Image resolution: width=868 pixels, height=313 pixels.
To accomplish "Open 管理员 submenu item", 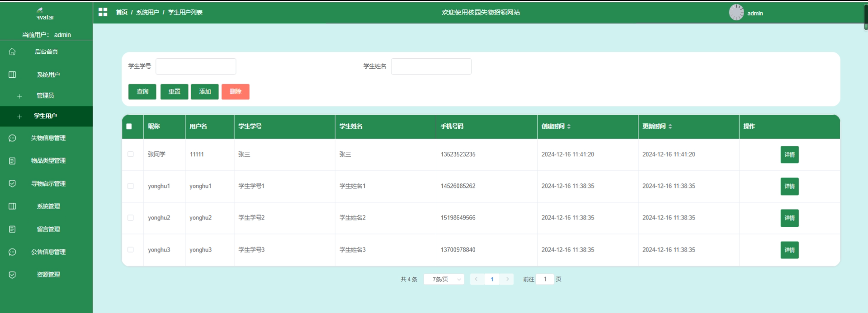I will [x=46, y=96].
